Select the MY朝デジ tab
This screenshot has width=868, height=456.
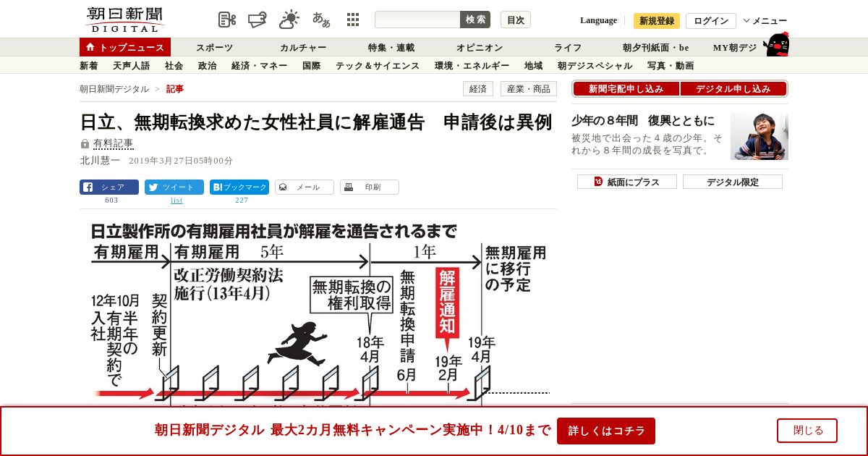tap(735, 48)
